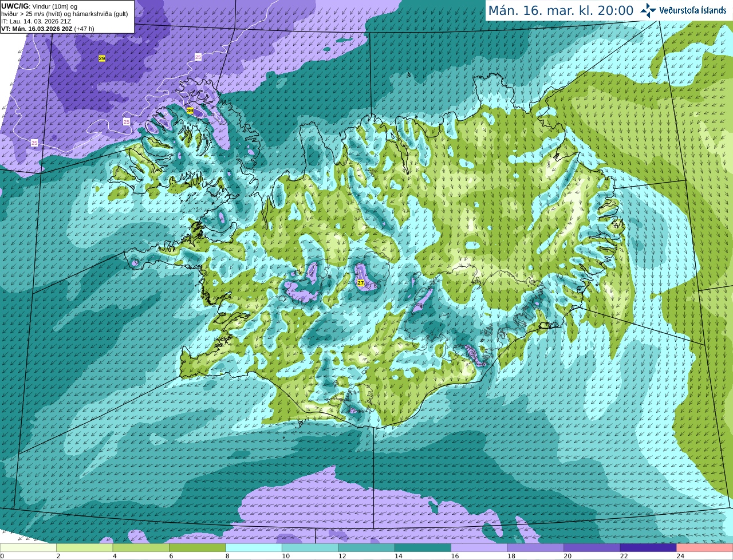
Task: Click the yellow 27 max gust marker
Action: [x=360, y=283]
